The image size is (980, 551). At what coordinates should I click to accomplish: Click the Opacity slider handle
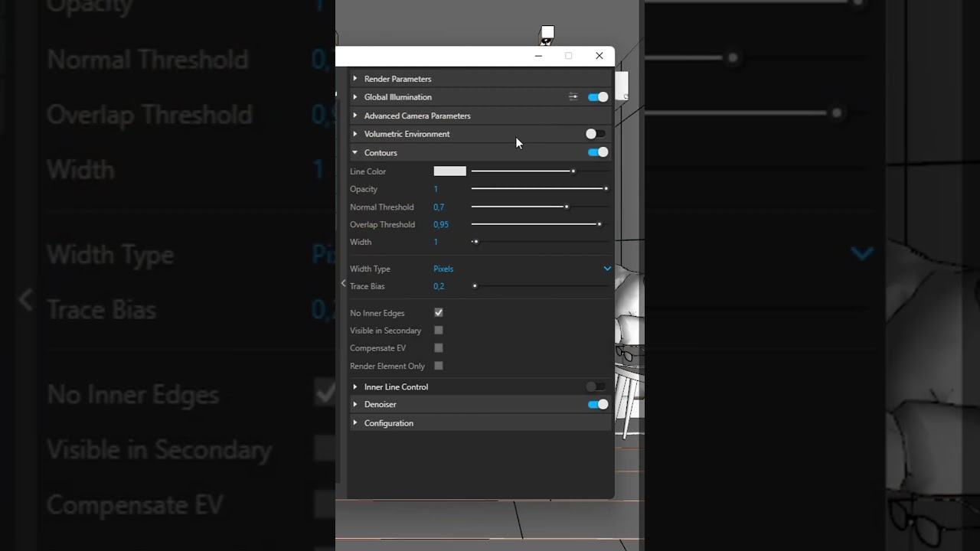(x=606, y=188)
